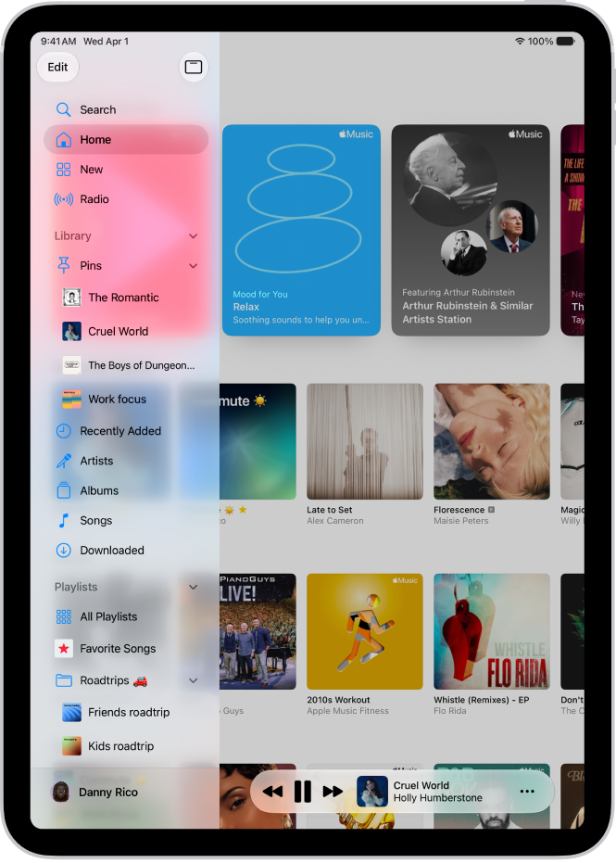Screen dimensions: 616x863
Task: Open Search in the sidebar
Action: pos(126,109)
